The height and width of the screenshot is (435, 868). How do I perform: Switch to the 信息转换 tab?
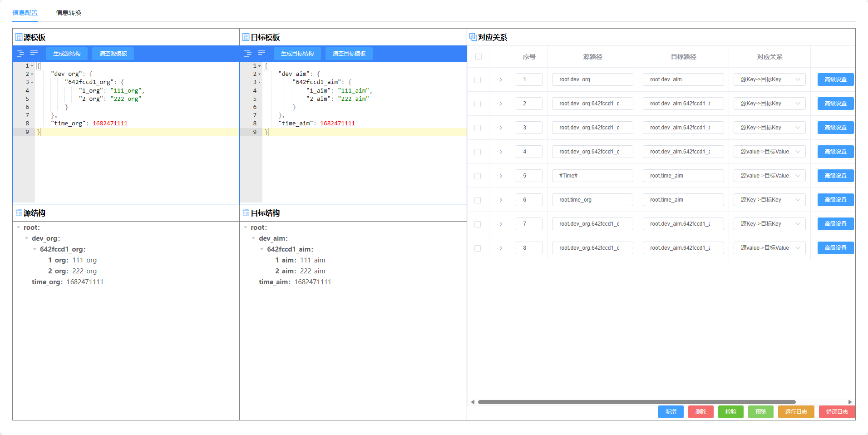coord(69,13)
